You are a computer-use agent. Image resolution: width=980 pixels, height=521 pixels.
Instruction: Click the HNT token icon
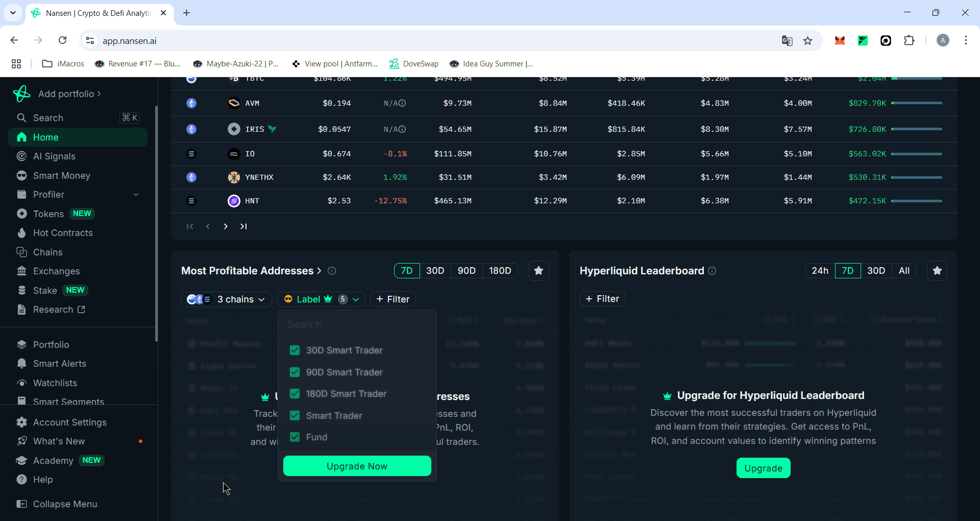point(234,201)
